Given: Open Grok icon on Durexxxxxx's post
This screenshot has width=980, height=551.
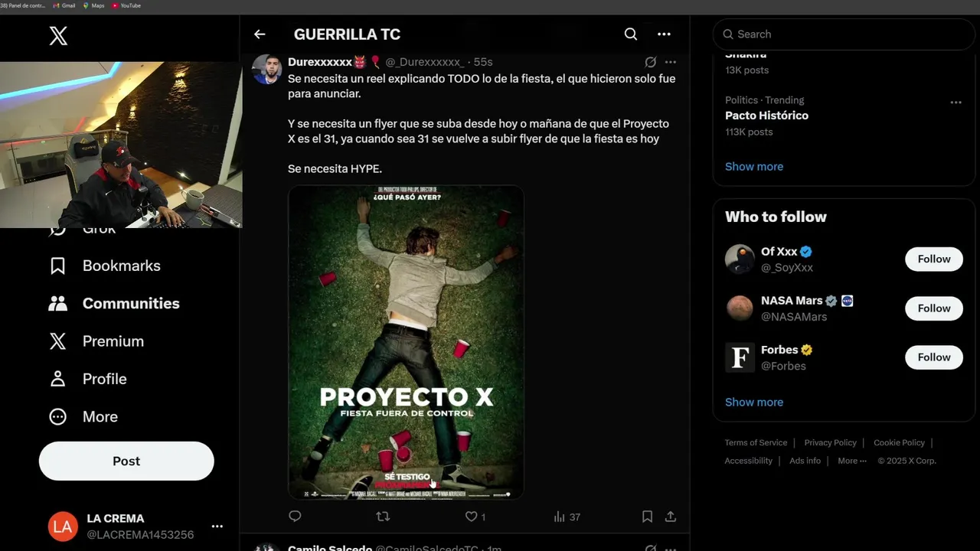Looking at the screenshot, I should pos(650,62).
